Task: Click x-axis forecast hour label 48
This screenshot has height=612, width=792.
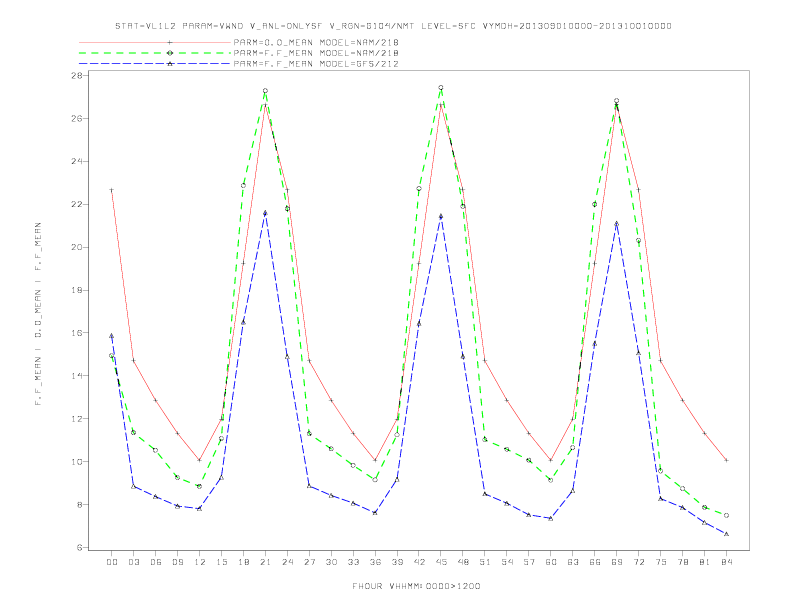Action: coord(463,562)
